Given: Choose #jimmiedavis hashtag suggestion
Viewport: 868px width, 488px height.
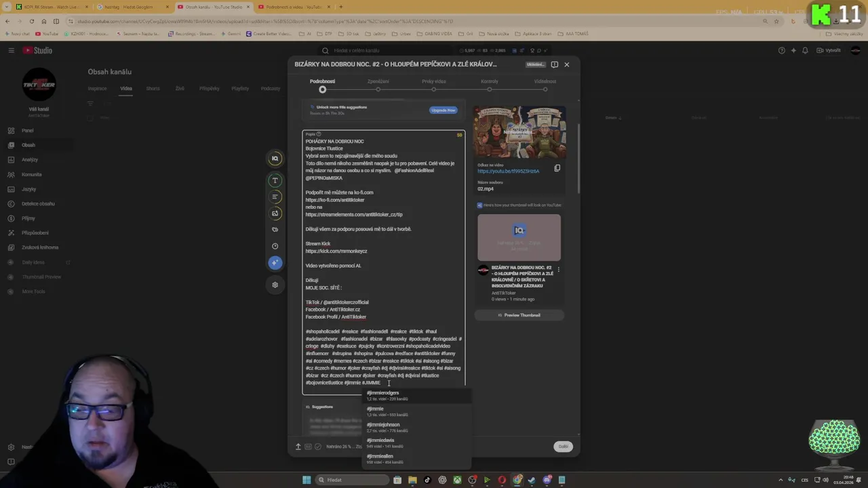Looking at the screenshot, I should point(416,443).
